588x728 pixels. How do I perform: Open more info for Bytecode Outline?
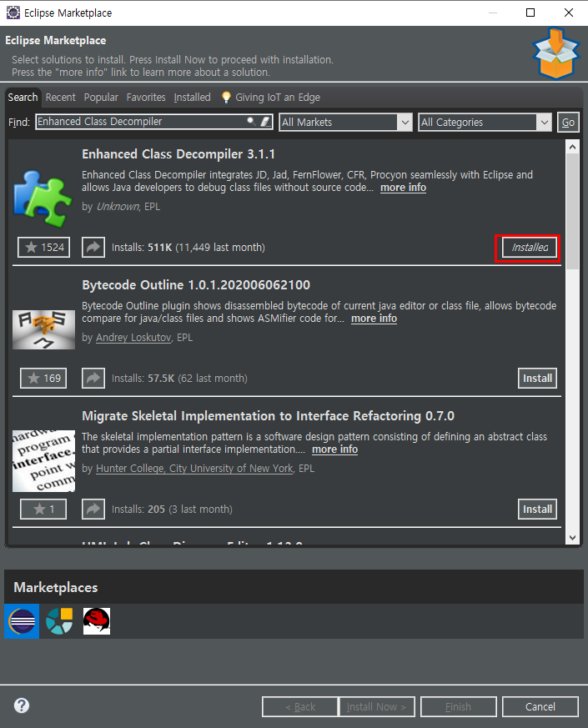click(x=374, y=318)
